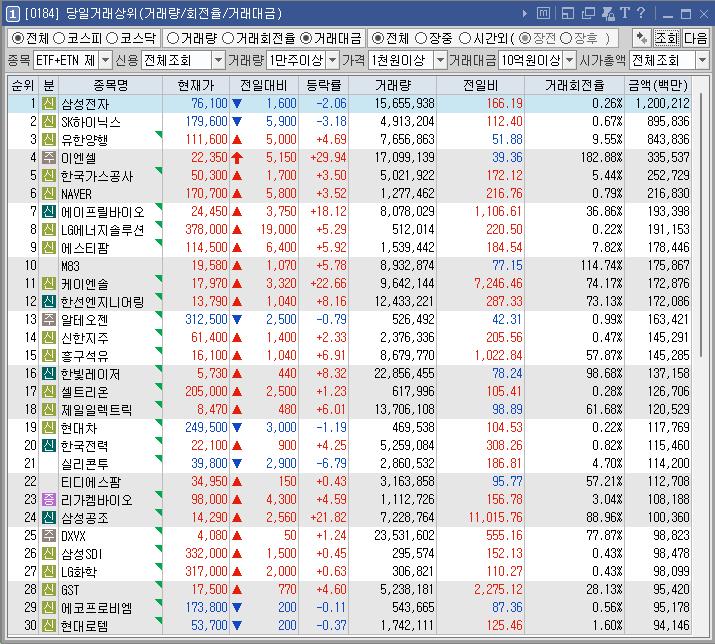The image size is (715, 644).
Task: Click the 7,246.46 전일비 value for 케이엔솔
Action: (498, 283)
